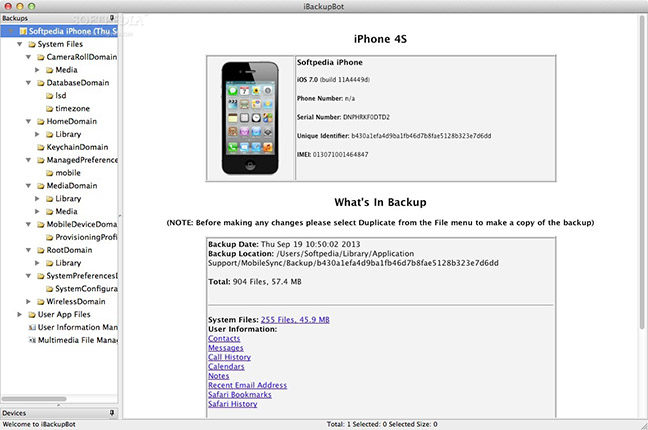This screenshot has height=430, width=648.
Task: Click the MobileDeviceDomain folder icon
Action: point(40,225)
